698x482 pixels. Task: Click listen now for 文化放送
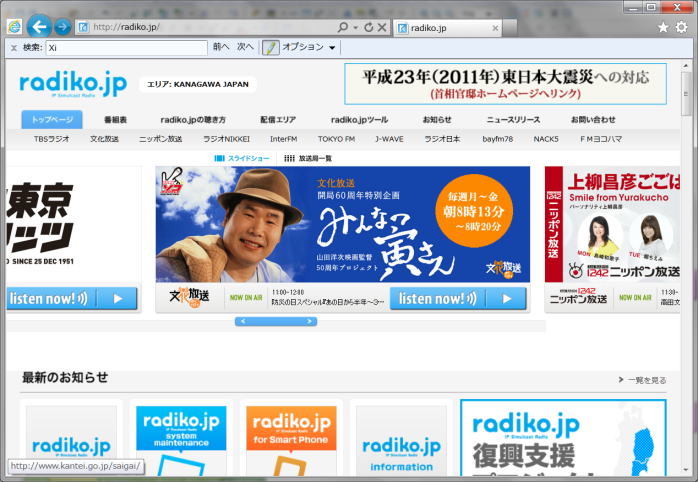coord(458,298)
